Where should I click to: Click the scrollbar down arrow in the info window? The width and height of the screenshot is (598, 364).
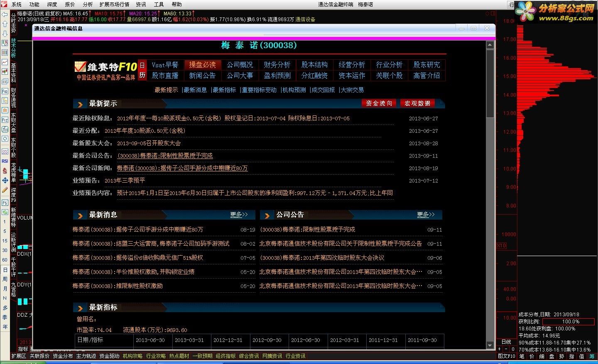pos(490,345)
